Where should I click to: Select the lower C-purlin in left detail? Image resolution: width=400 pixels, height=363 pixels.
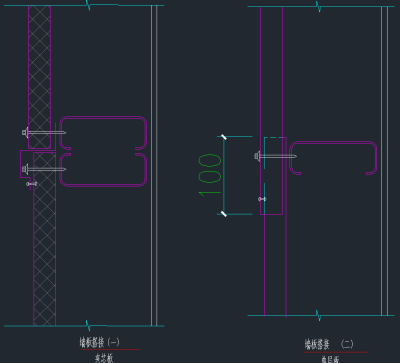[103, 170]
